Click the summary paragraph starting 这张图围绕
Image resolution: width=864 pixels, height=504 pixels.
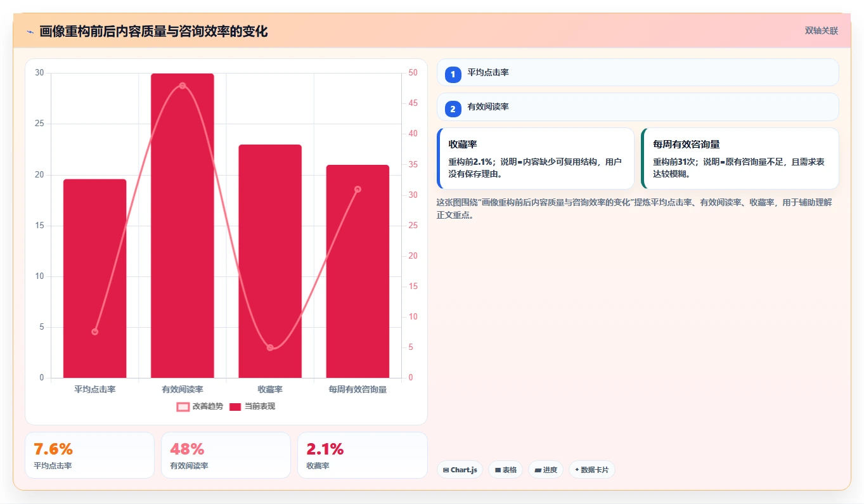tap(634, 209)
